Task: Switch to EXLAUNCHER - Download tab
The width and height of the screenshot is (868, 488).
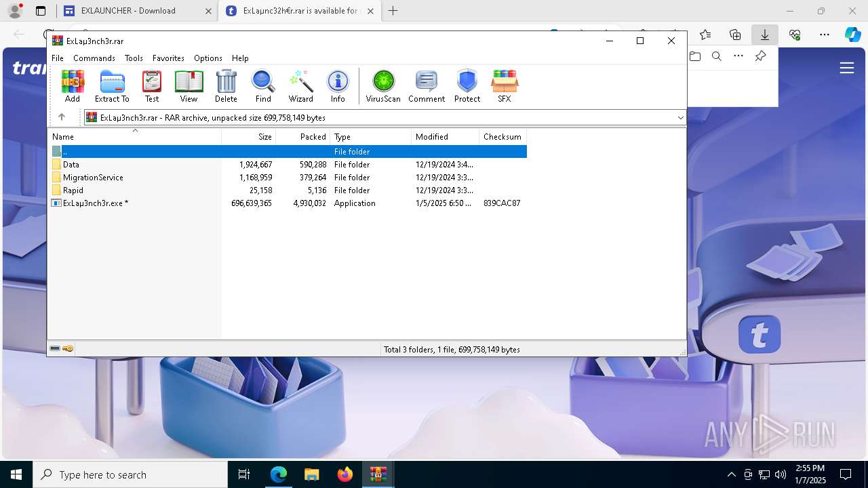Action: [138, 11]
